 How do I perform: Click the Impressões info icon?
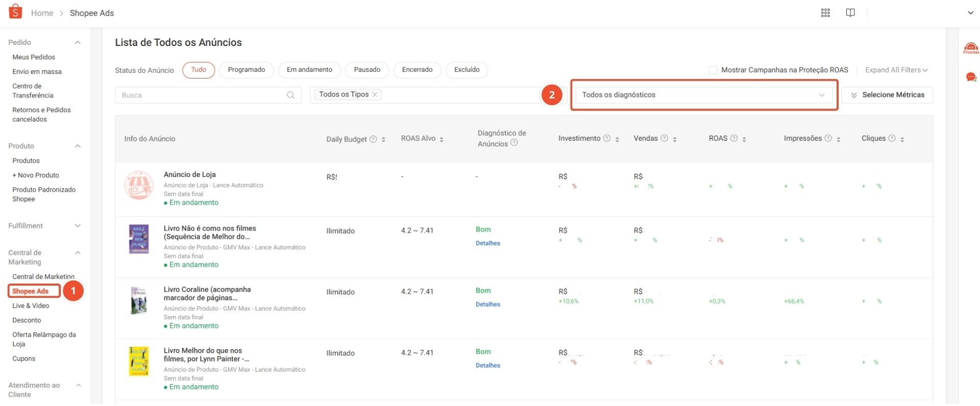pos(828,138)
